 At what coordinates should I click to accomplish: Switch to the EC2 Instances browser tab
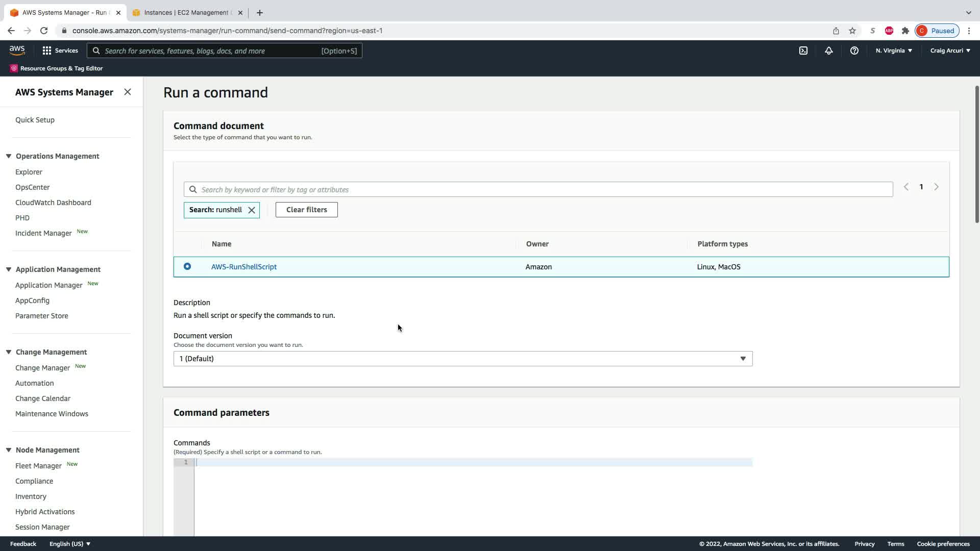186,13
